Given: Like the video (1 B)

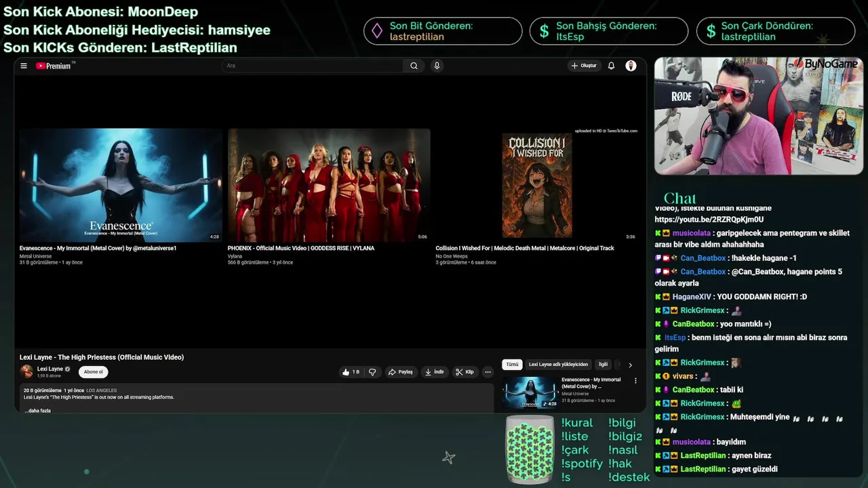Looking at the screenshot, I should pyautogui.click(x=351, y=372).
